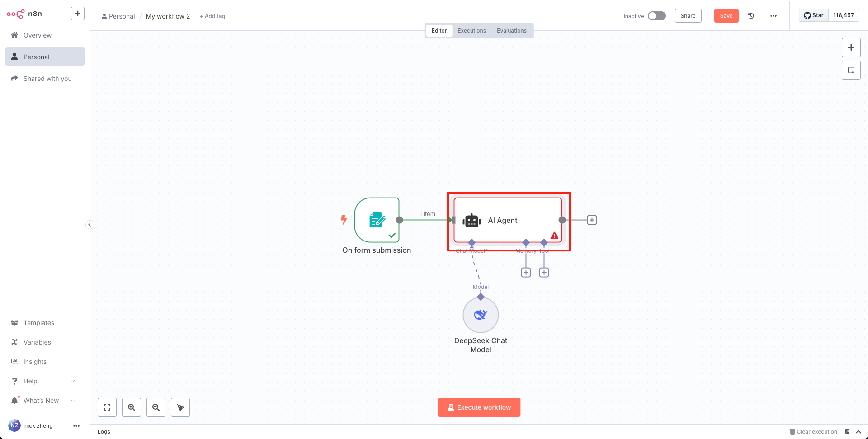The height and width of the screenshot is (439, 868).
Task: Click the NZ user avatar
Action: (x=14, y=425)
